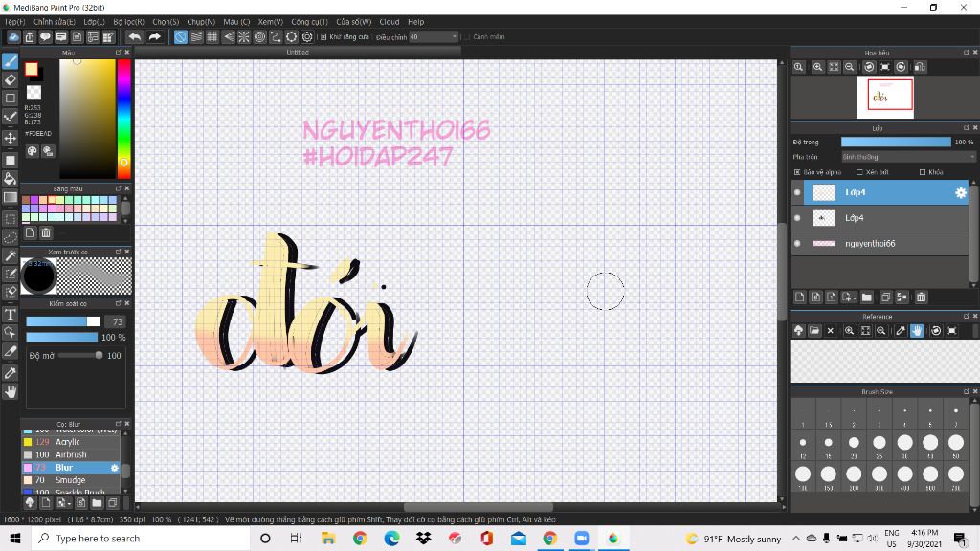This screenshot has width=980, height=551.
Task: Click the cloud save toolbar icon
Action: [x=13, y=37]
